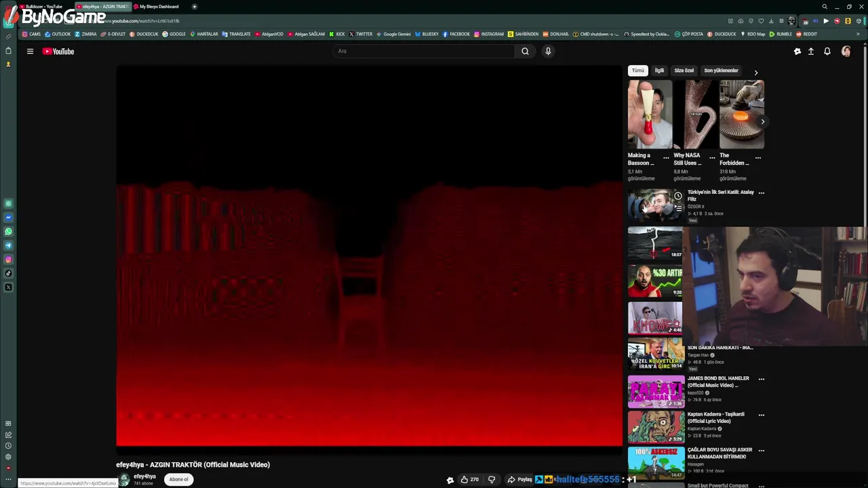Viewport: 868px width, 488px height.
Task: Open the OUTLOOK bookmark
Action: click(58, 34)
